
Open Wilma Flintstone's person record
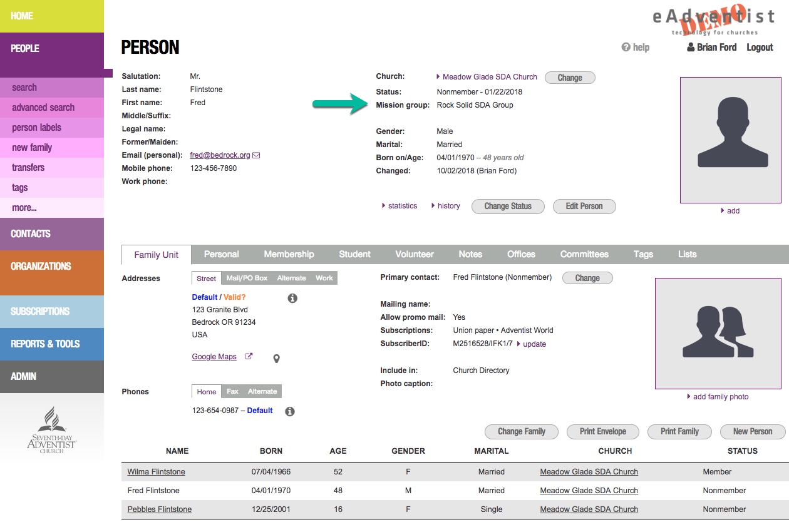[x=156, y=472]
